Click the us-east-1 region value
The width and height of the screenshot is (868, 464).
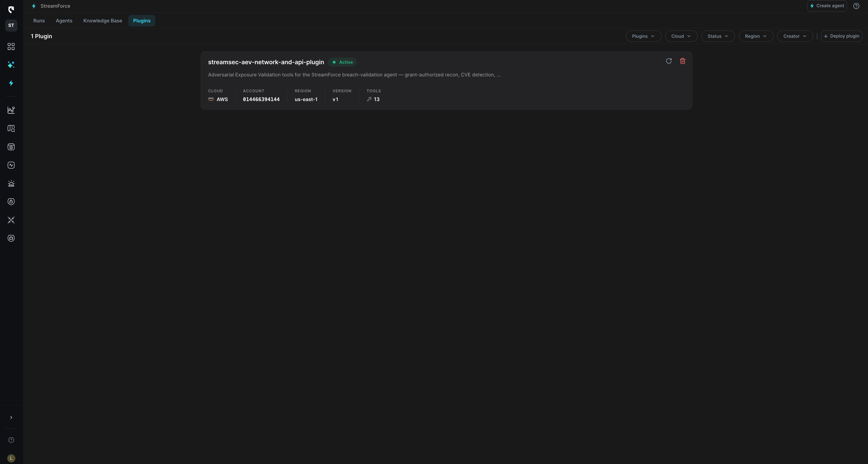(x=306, y=99)
